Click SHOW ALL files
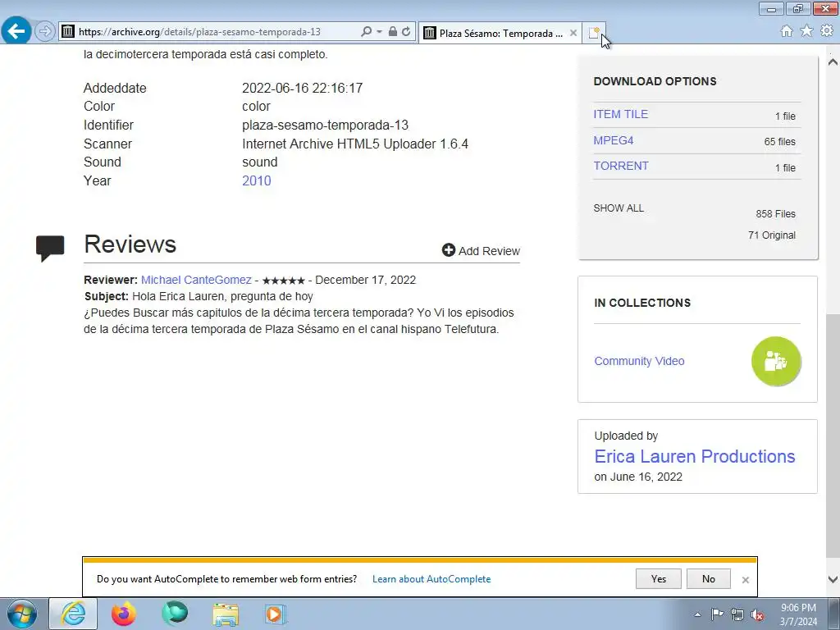Screen dimensions: 840x630 click(x=619, y=208)
